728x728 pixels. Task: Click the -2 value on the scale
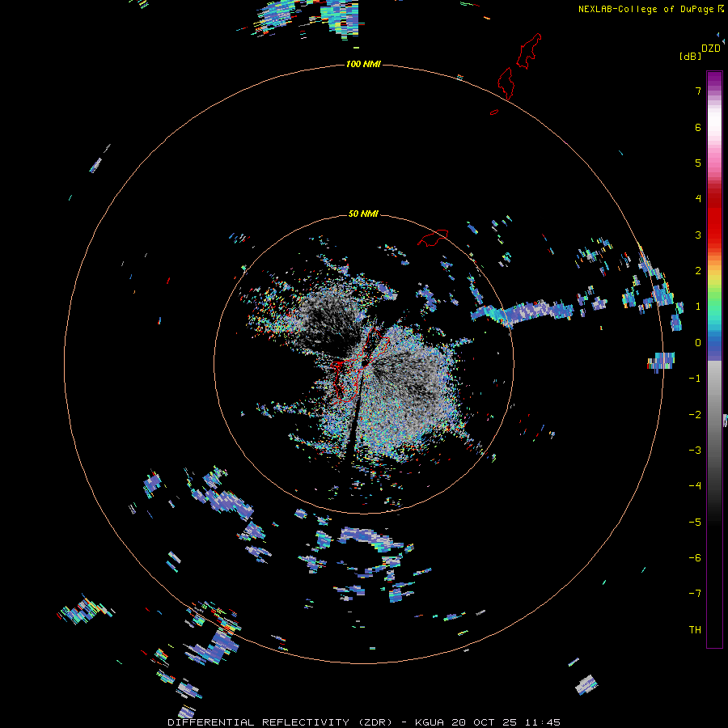pos(695,415)
